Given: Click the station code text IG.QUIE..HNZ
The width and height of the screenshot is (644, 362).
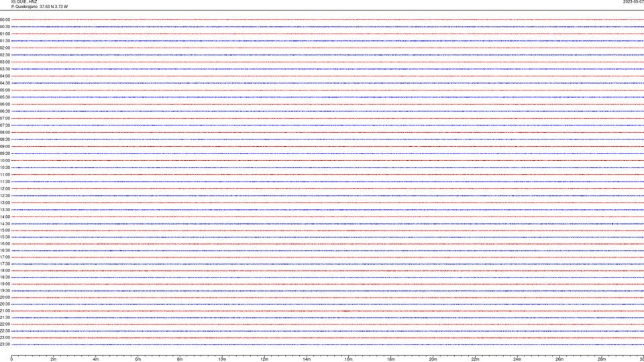Looking at the screenshot, I should pyautogui.click(x=24, y=2).
